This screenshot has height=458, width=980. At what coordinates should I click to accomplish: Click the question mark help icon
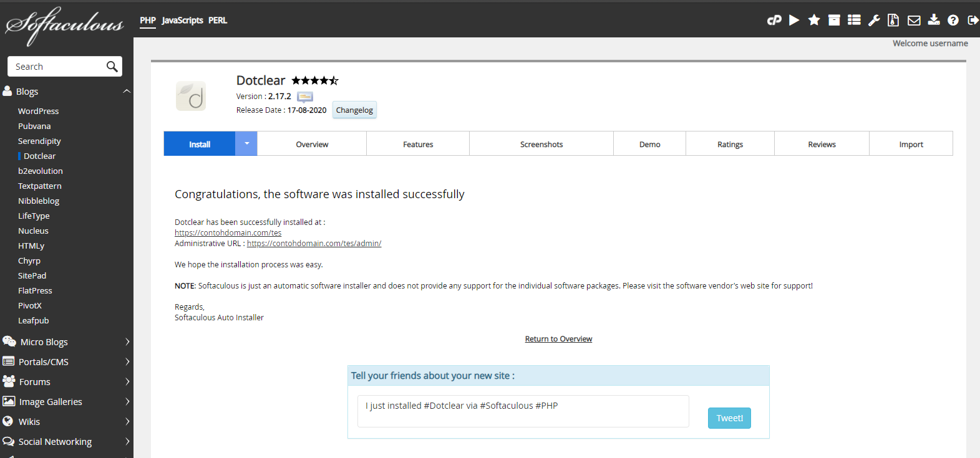pyautogui.click(x=953, y=21)
